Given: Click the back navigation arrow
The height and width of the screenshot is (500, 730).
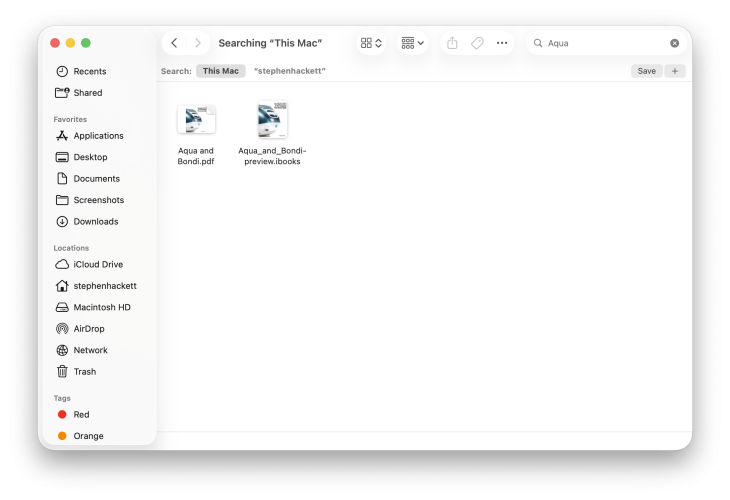Looking at the screenshot, I should 175,43.
